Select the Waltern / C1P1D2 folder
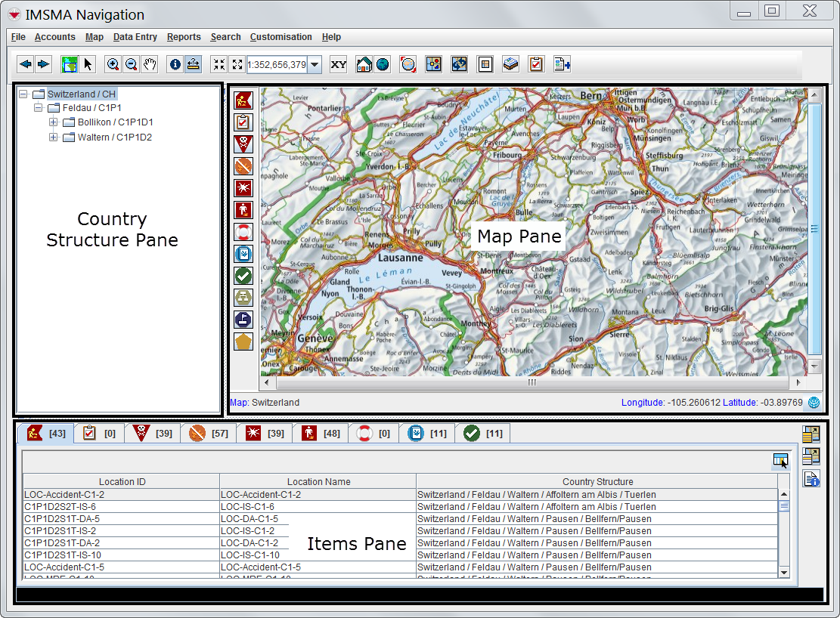This screenshot has height=618, width=840. coord(114,138)
